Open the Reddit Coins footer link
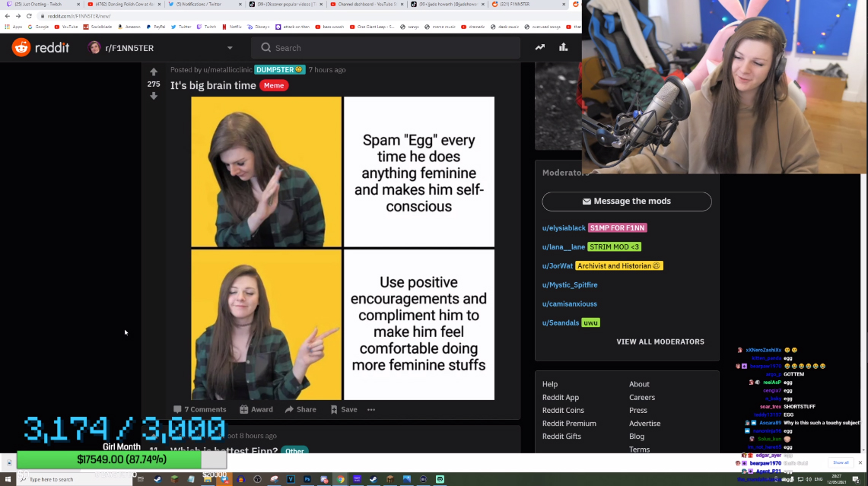Viewport: 868px width, 486px height. pyautogui.click(x=563, y=410)
